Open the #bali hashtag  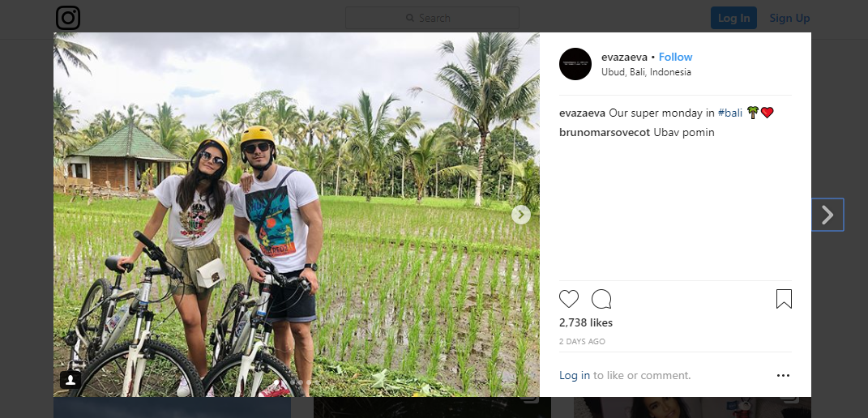coord(729,113)
